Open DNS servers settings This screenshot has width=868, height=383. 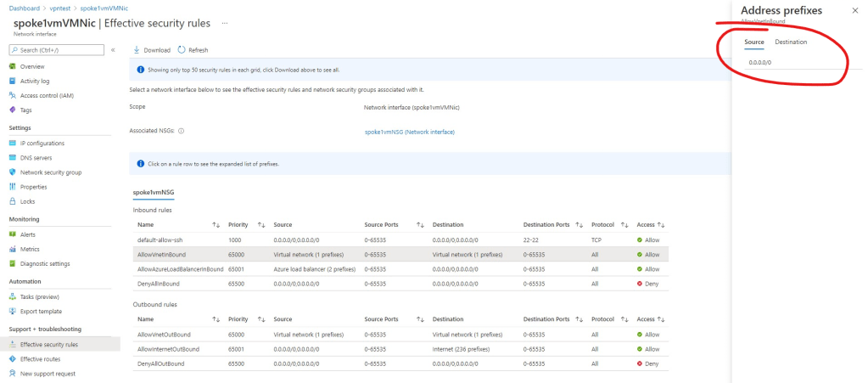click(x=36, y=157)
